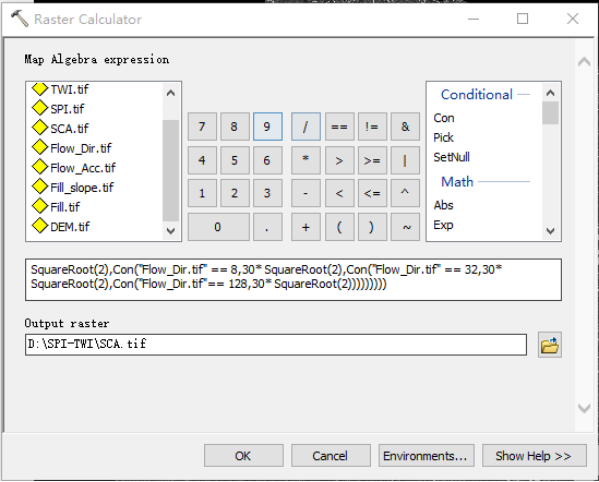The height and width of the screenshot is (482, 599).
Task: Choose the SetNull conditional tool
Action: pos(452,157)
